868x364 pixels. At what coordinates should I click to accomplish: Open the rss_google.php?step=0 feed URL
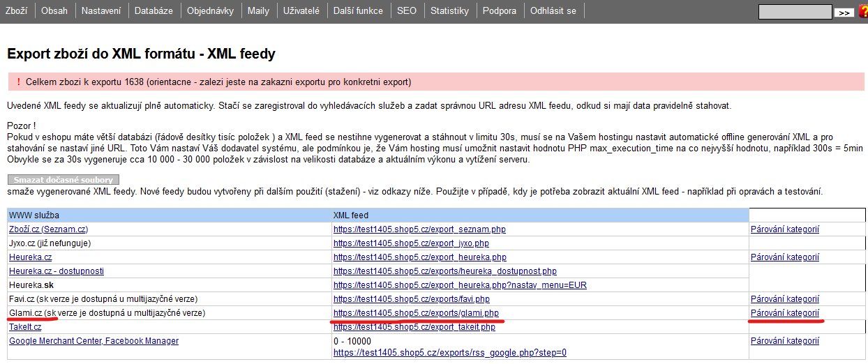pyautogui.click(x=450, y=352)
